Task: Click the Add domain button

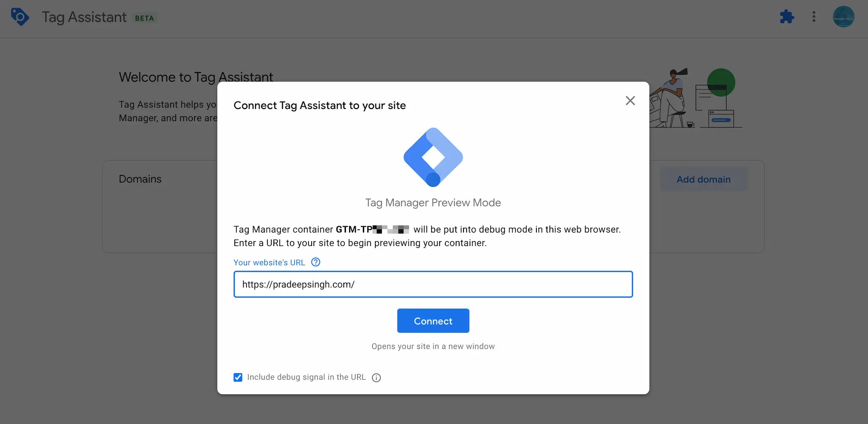Action: click(704, 179)
